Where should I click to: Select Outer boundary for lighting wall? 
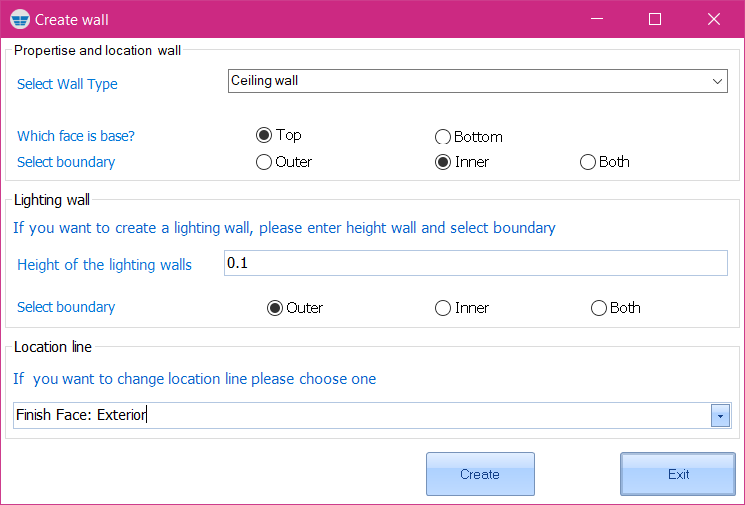275,308
